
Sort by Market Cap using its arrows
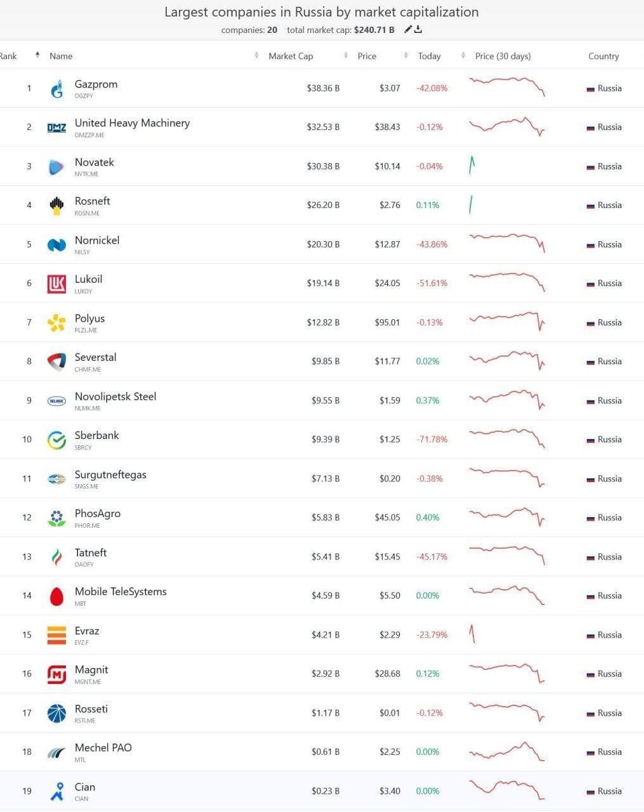click(x=346, y=56)
